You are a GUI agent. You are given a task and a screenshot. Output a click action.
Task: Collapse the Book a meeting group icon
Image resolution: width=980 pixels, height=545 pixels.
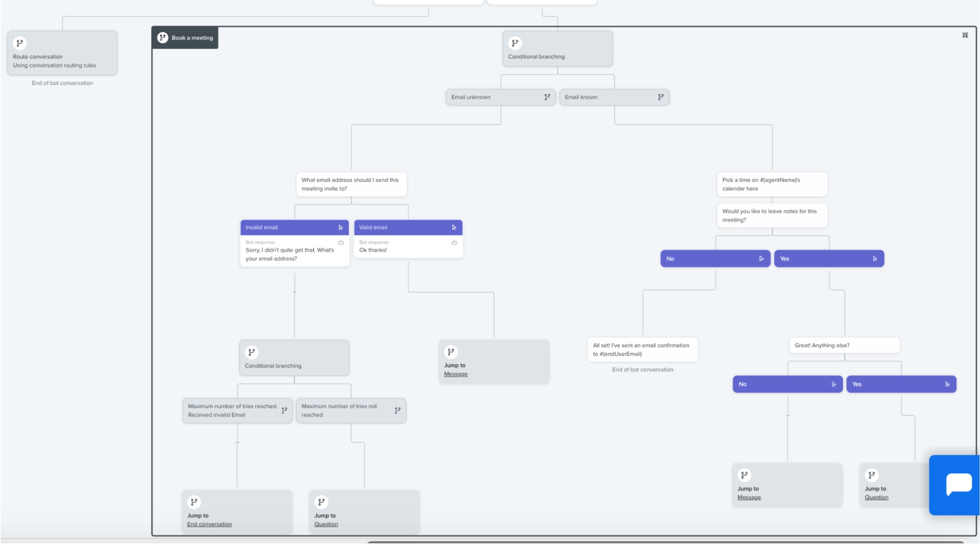pyautogui.click(x=965, y=35)
